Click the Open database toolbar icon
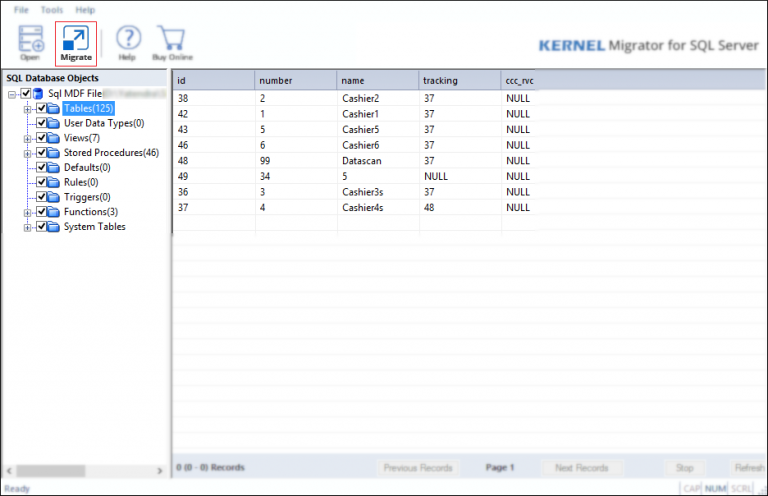 pyautogui.click(x=30, y=40)
